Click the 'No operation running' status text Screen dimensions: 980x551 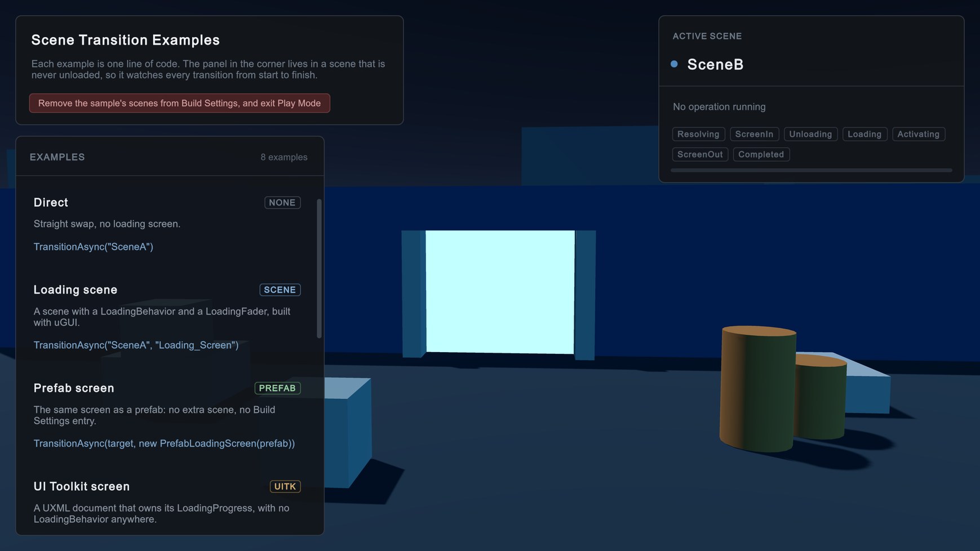(719, 107)
